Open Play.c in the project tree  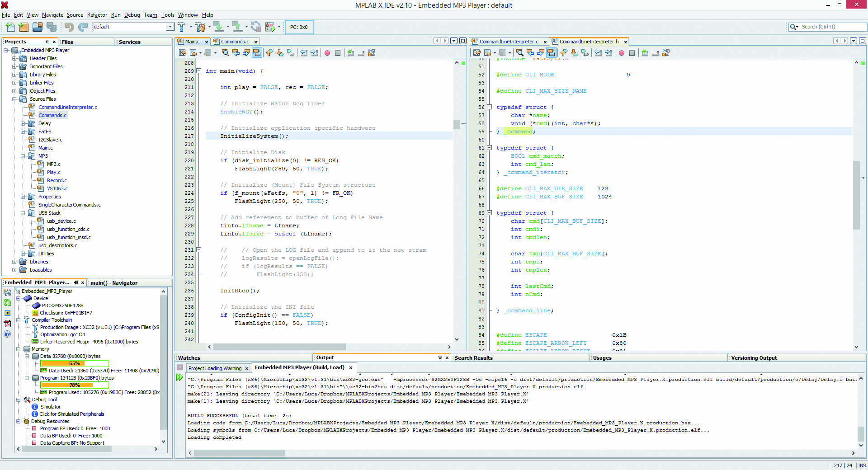53,172
